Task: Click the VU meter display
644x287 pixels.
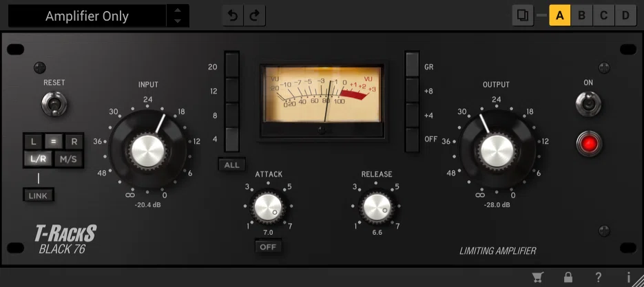Action: (322, 94)
